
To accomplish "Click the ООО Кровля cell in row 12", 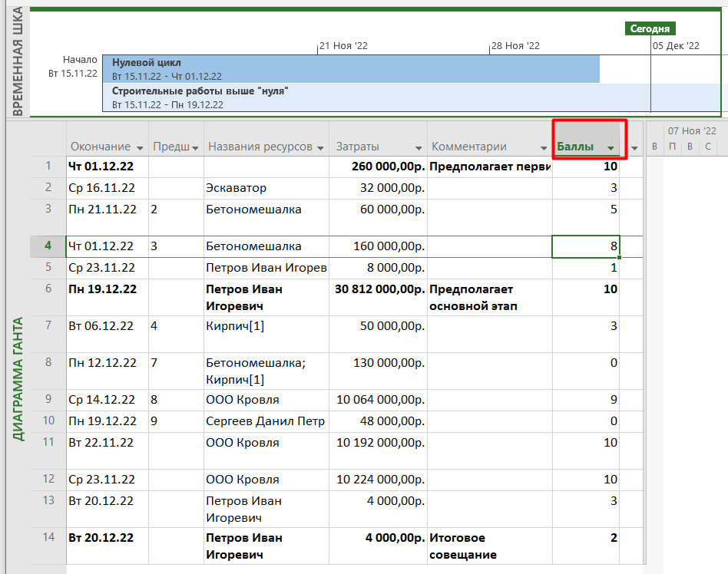I will 266,480.
